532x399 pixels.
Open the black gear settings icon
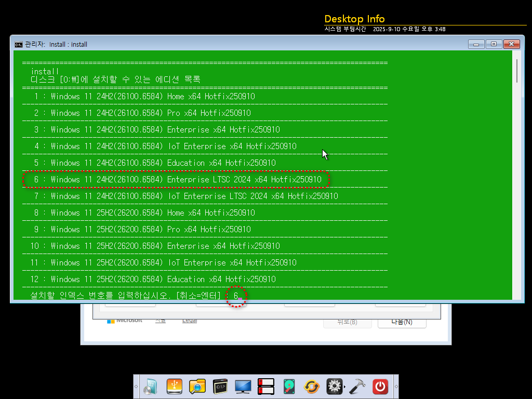coord(334,387)
